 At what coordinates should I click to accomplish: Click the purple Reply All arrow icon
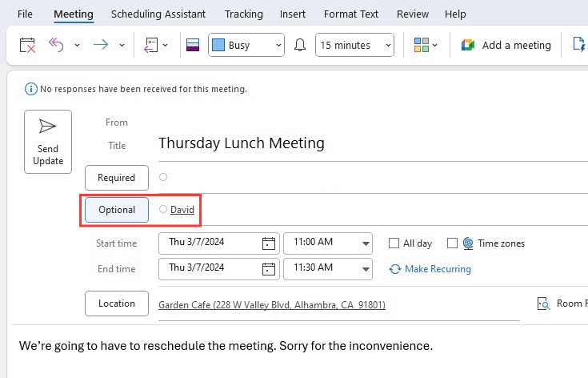coord(56,45)
